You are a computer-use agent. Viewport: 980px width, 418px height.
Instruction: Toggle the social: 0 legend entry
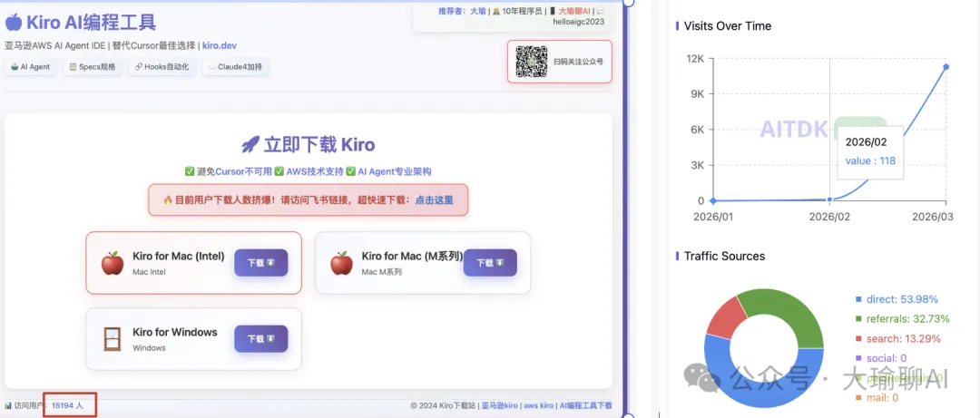click(880, 358)
